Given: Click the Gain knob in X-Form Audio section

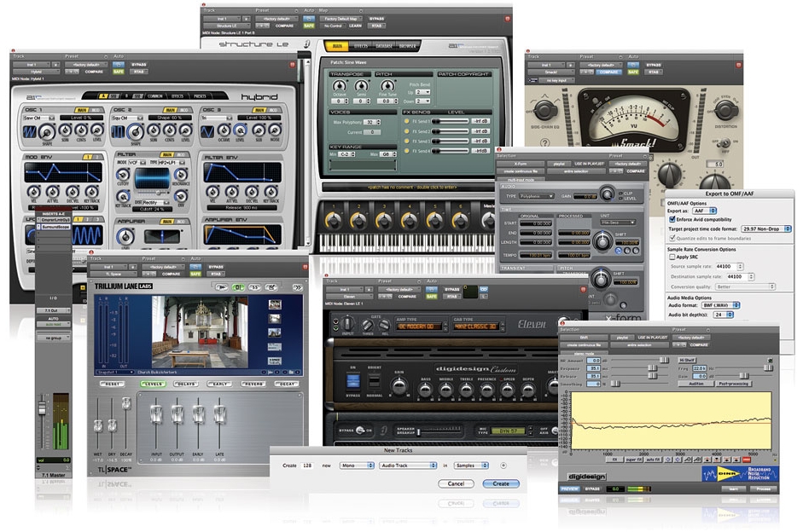Looking at the screenshot, I should pyautogui.click(x=607, y=194).
